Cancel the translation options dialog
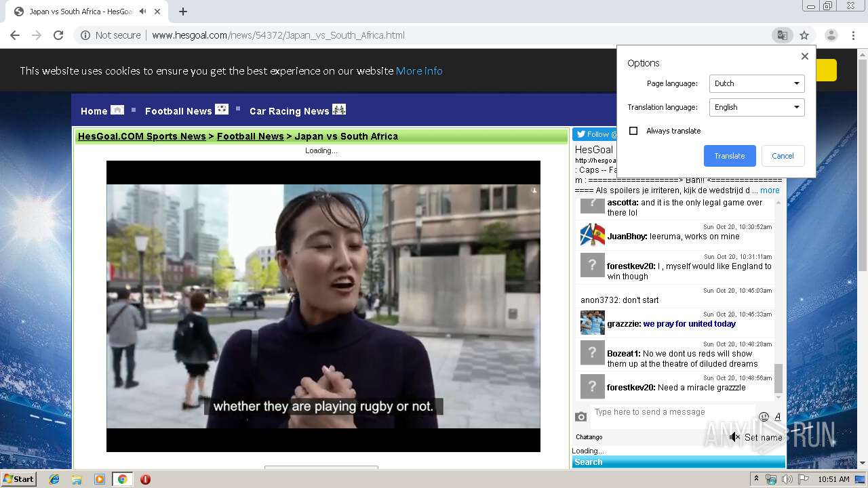 point(783,156)
